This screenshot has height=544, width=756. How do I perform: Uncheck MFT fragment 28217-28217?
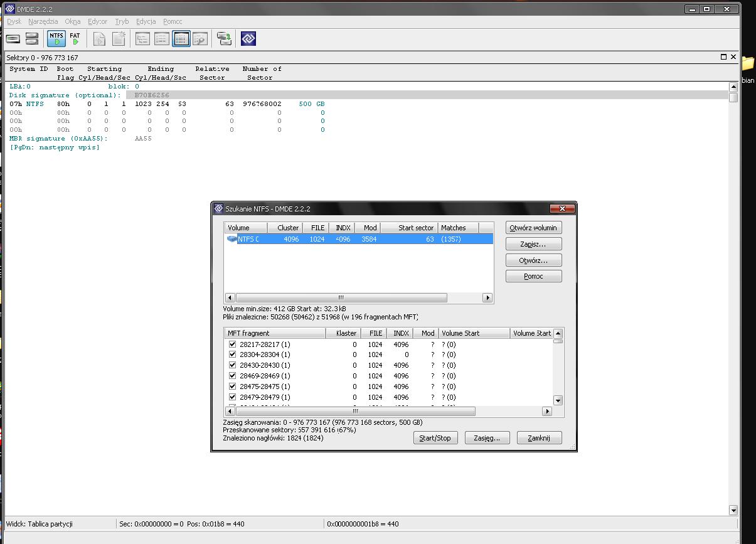(233, 344)
